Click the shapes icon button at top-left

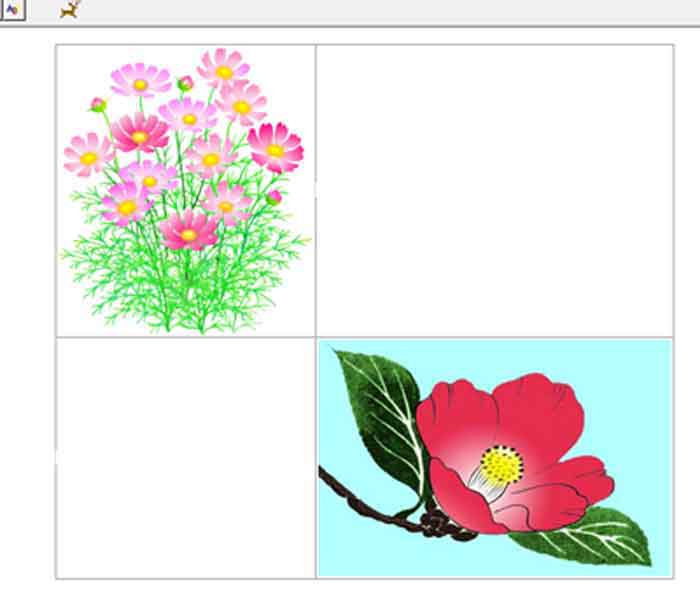[x=12, y=10]
